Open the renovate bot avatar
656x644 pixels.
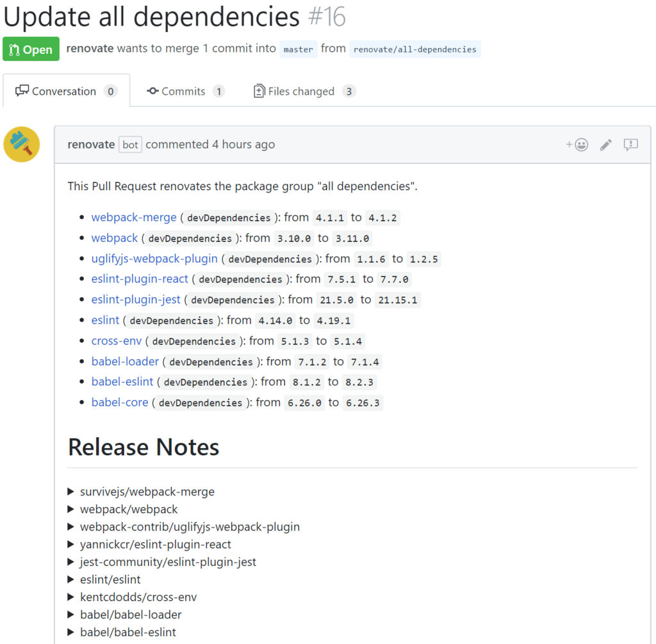click(22, 144)
